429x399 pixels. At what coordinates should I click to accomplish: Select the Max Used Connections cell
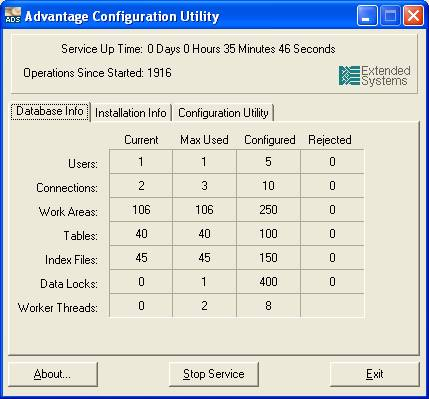pyautogui.click(x=204, y=186)
